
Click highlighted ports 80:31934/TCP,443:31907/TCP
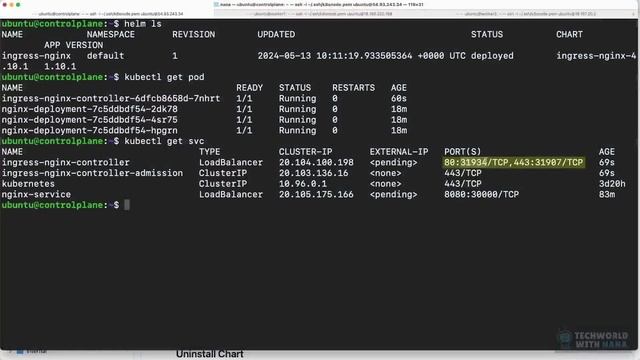514,162
